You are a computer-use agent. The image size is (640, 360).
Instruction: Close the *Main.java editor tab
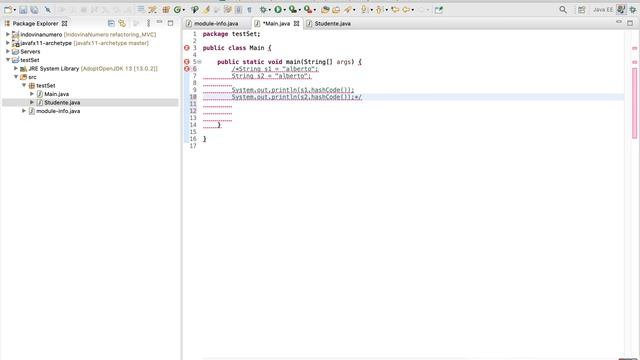click(296, 24)
